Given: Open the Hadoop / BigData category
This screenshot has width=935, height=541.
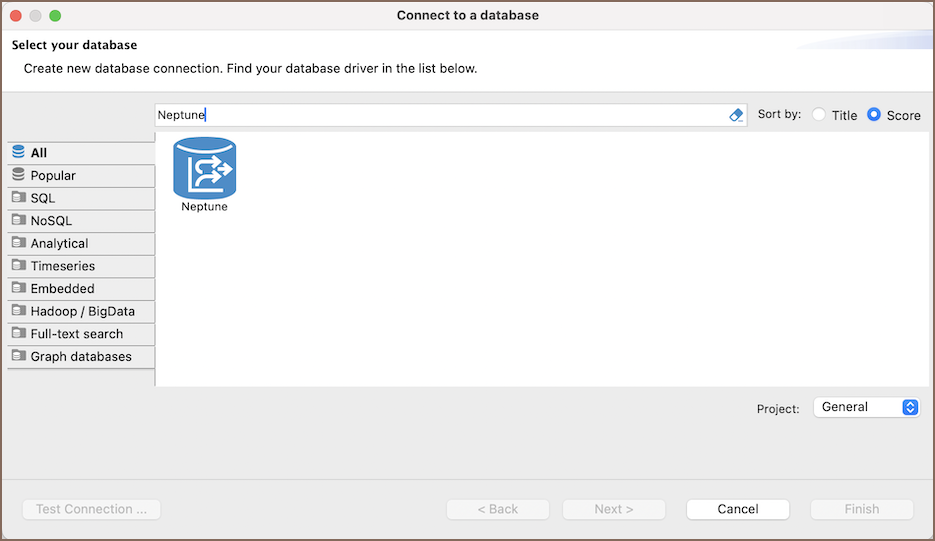Looking at the screenshot, I should click(82, 311).
